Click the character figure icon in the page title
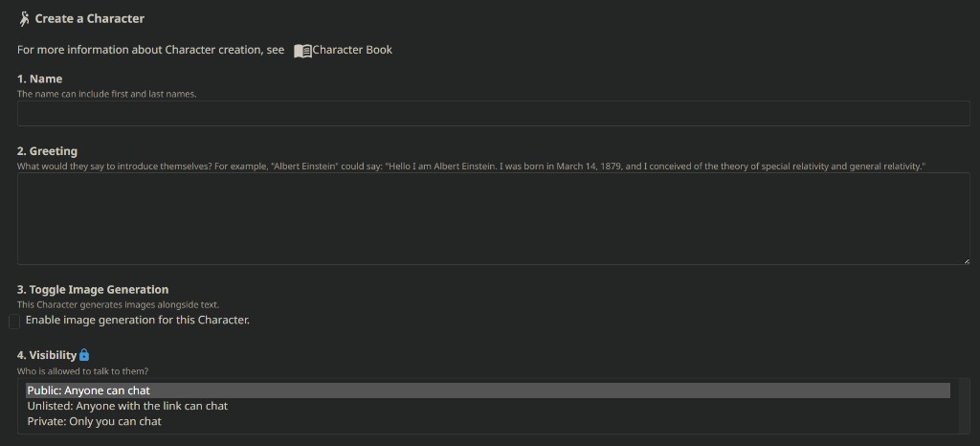Image resolution: width=980 pixels, height=446 pixels. pyautogui.click(x=24, y=18)
